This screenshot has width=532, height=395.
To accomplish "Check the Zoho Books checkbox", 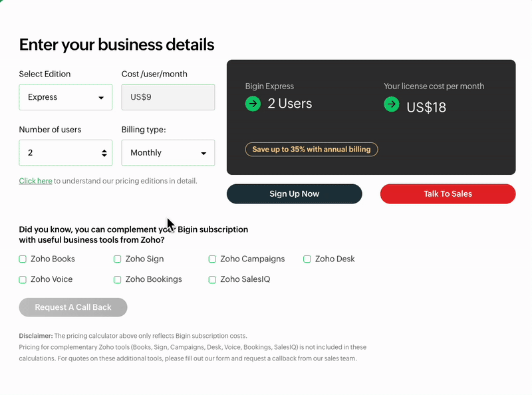I will [23, 259].
